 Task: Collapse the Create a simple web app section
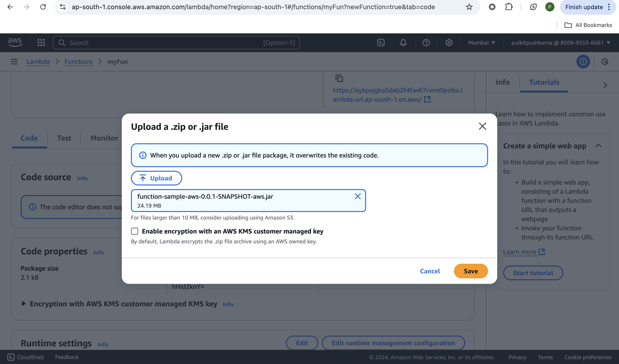pyautogui.click(x=598, y=146)
